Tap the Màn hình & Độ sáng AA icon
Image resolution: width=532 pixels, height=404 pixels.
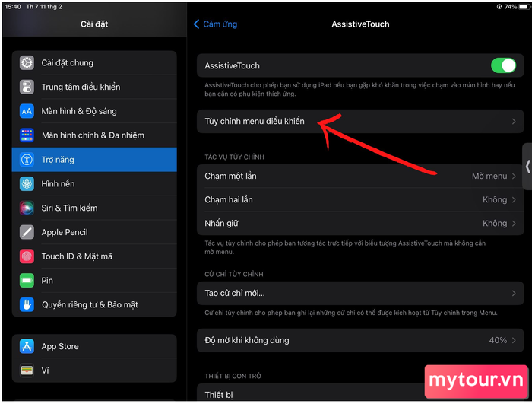27,111
